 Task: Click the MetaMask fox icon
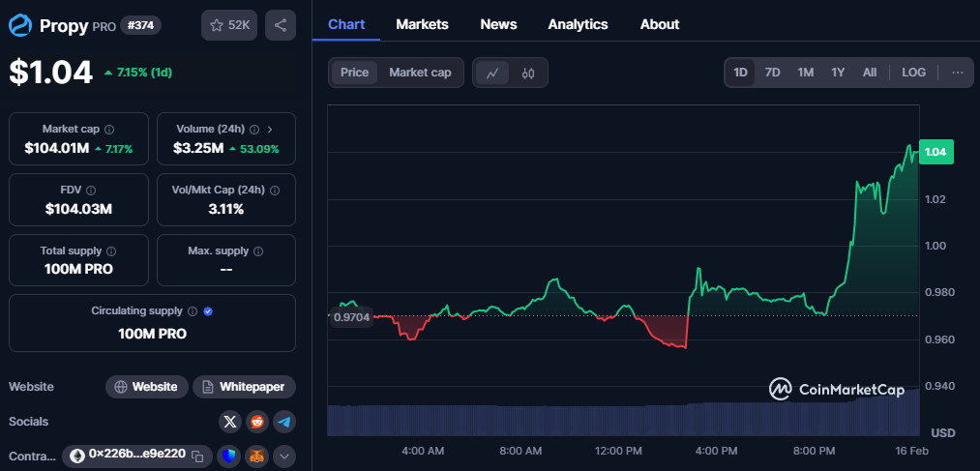tap(256, 456)
